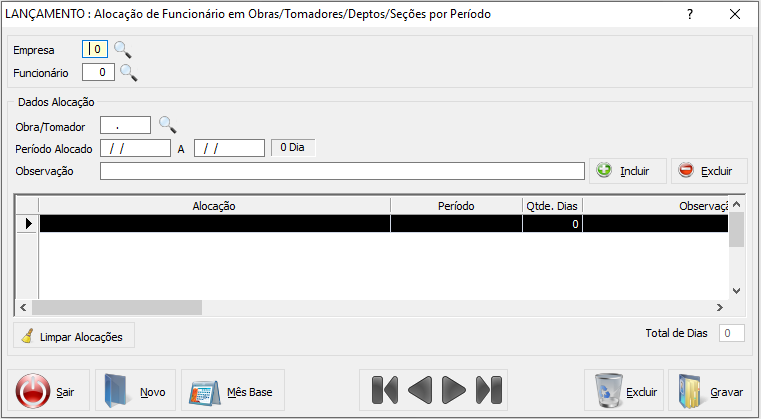Image resolution: width=761 pixels, height=419 pixels.
Task: Open the Funcionário search magnifier
Action: pos(129,73)
